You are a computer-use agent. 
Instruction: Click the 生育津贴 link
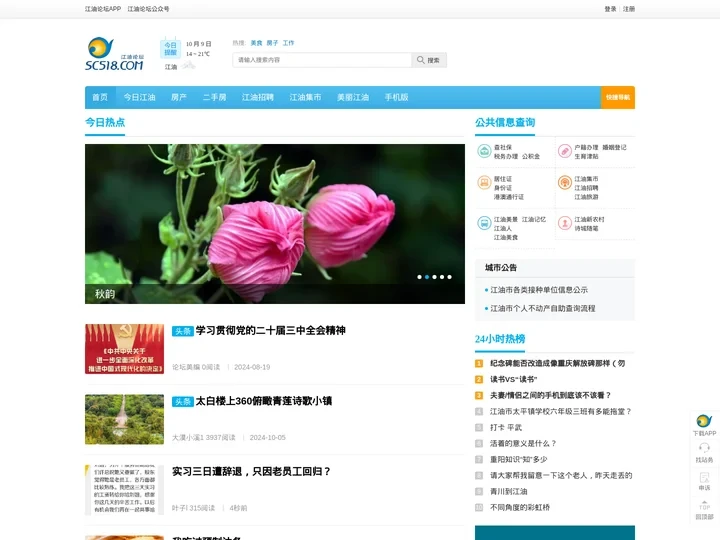[586, 156]
